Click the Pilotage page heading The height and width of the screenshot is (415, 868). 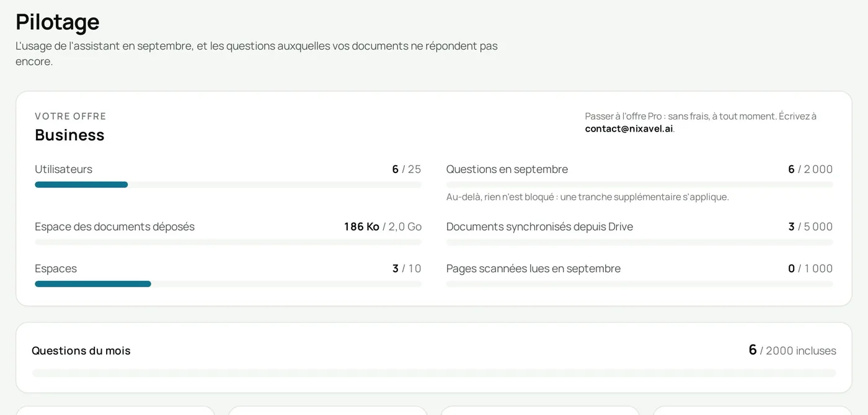coord(58,22)
